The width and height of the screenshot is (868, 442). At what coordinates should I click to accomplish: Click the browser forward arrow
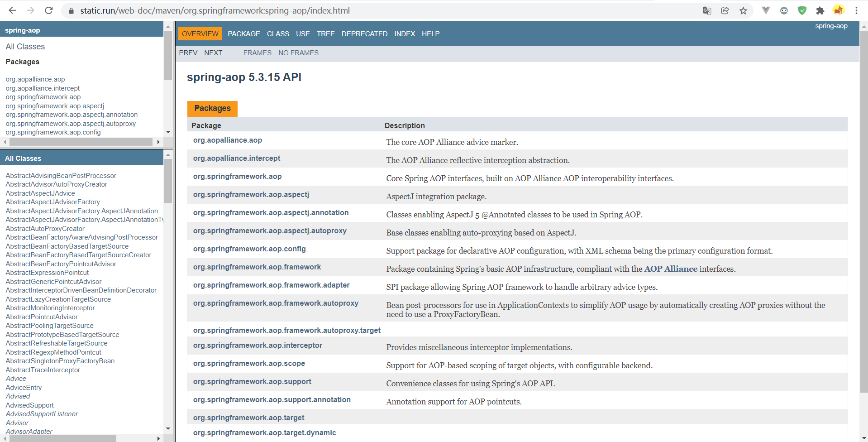[x=30, y=10]
